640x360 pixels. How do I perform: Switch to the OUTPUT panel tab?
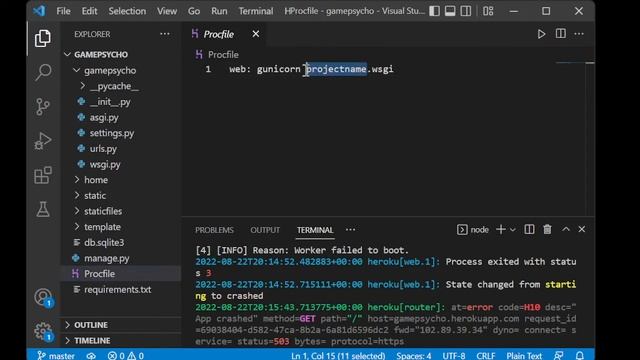[x=265, y=230]
